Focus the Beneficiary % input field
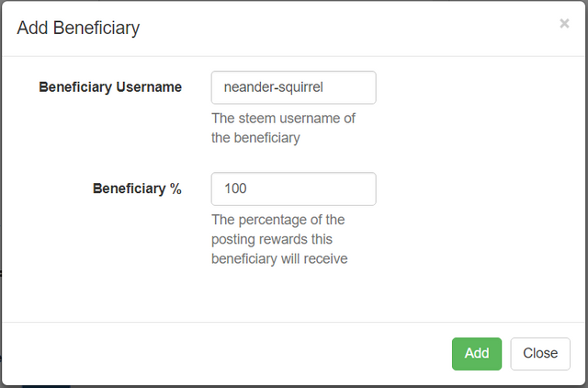The height and width of the screenshot is (388, 588). click(x=293, y=188)
